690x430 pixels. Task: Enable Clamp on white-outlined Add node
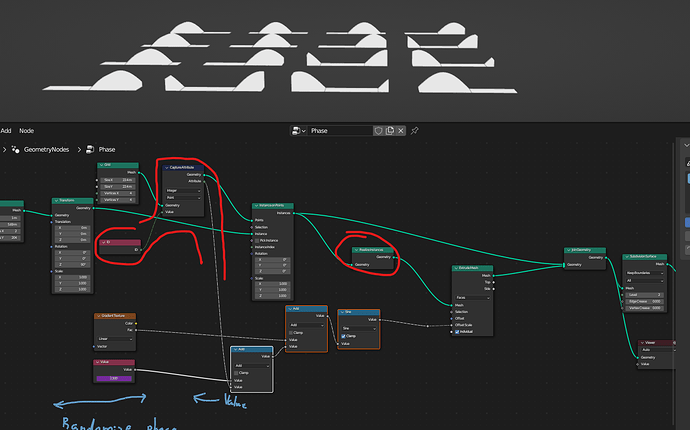coord(236,373)
